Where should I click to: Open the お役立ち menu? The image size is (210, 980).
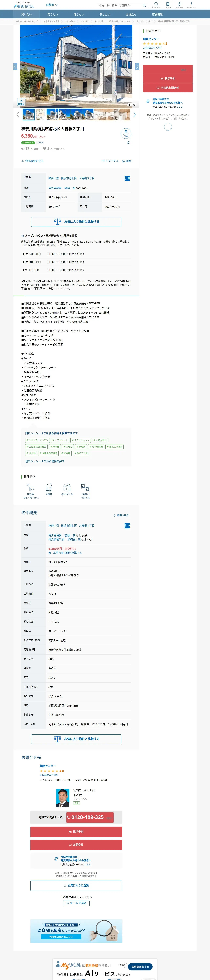pyautogui.click(x=131, y=15)
